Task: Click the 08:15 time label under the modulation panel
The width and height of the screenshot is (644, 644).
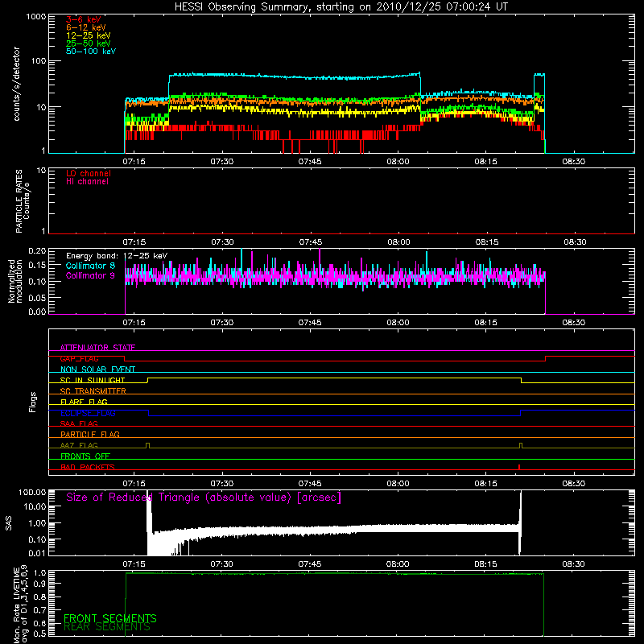Action: point(486,323)
